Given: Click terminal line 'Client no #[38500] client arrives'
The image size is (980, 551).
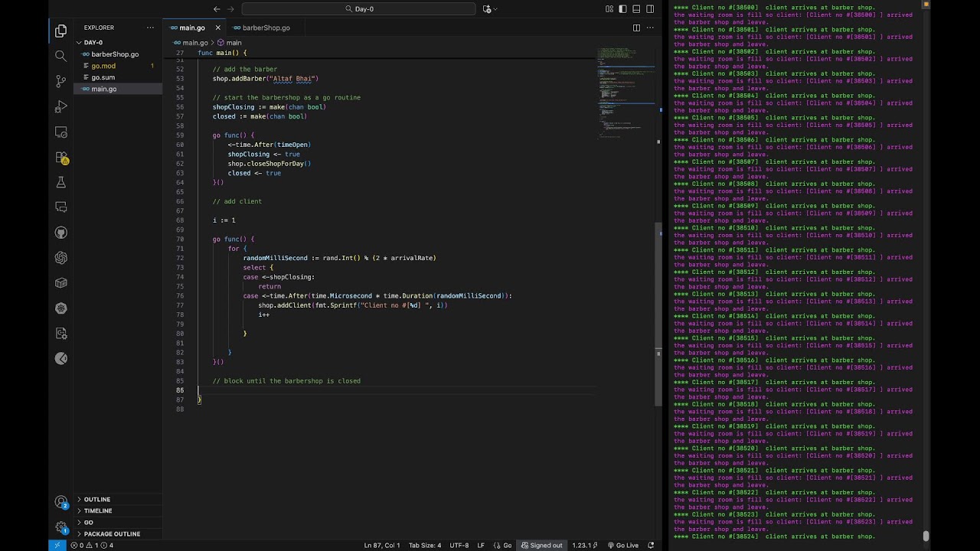Looking at the screenshot, I should pyautogui.click(x=774, y=8).
